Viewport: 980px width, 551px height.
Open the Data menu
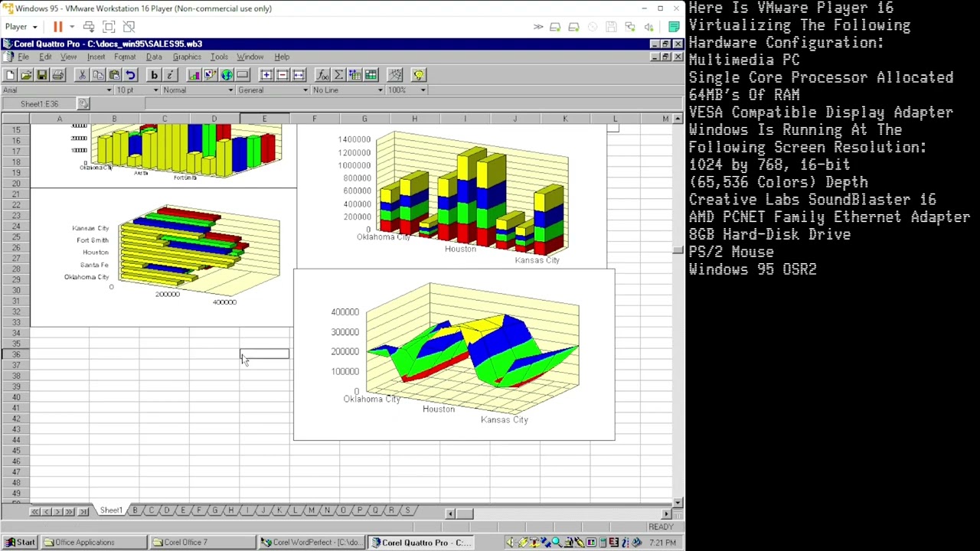[154, 57]
